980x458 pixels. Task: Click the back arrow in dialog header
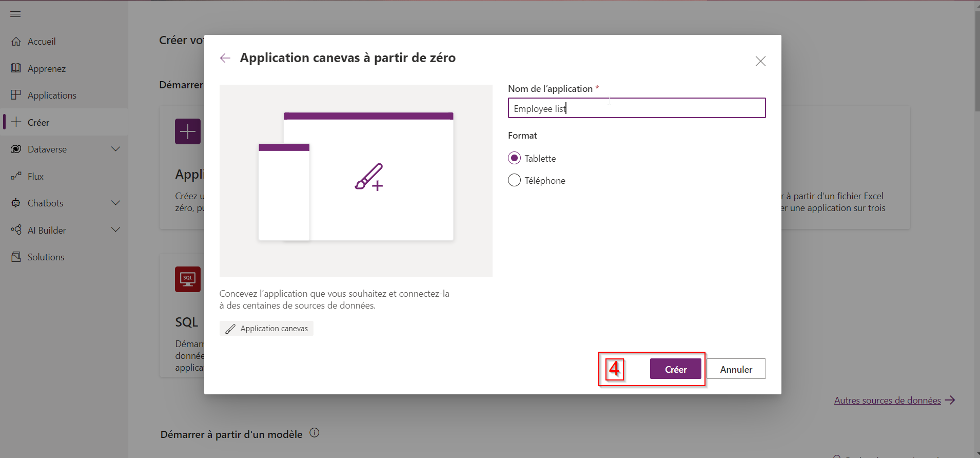click(225, 58)
